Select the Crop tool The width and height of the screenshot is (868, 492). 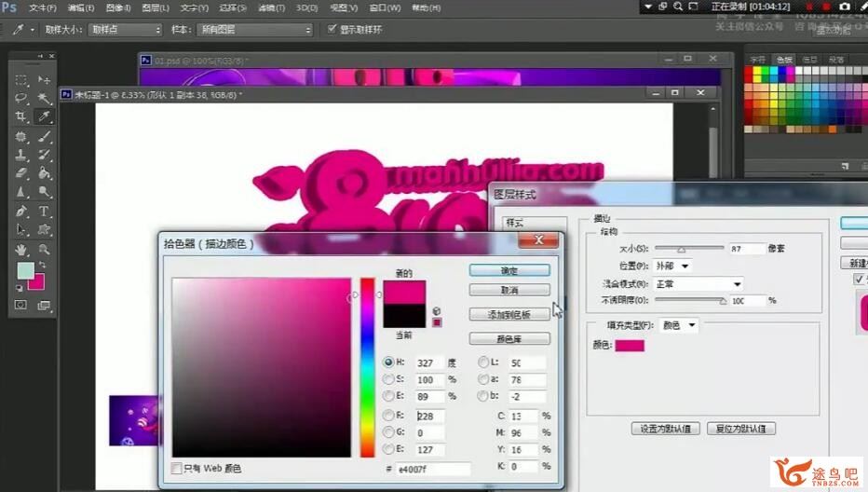(21, 116)
